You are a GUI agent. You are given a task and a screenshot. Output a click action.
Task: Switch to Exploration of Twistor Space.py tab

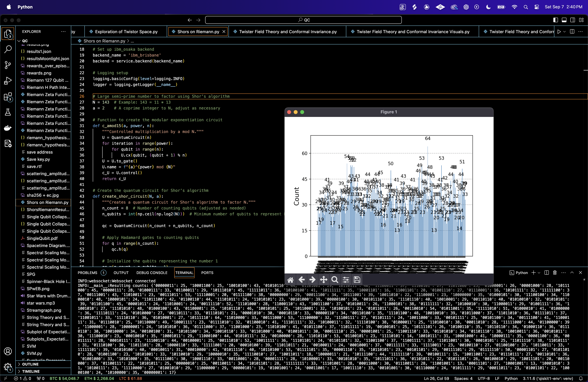click(126, 32)
